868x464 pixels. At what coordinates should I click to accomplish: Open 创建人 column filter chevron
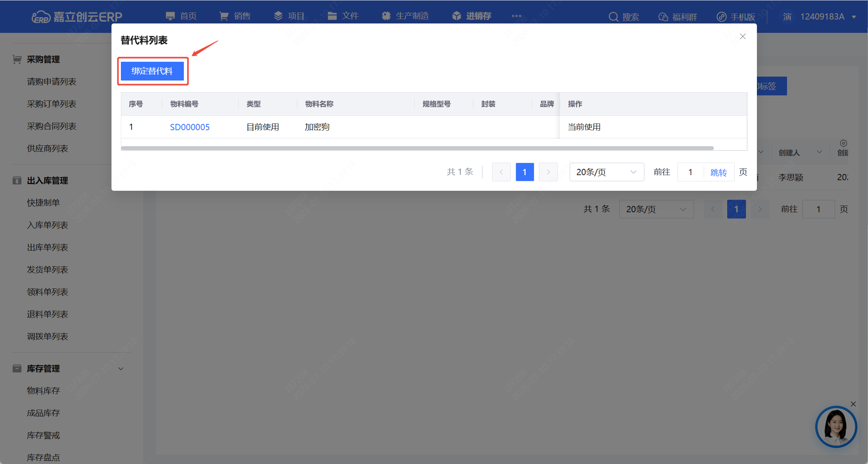coord(819,152)
